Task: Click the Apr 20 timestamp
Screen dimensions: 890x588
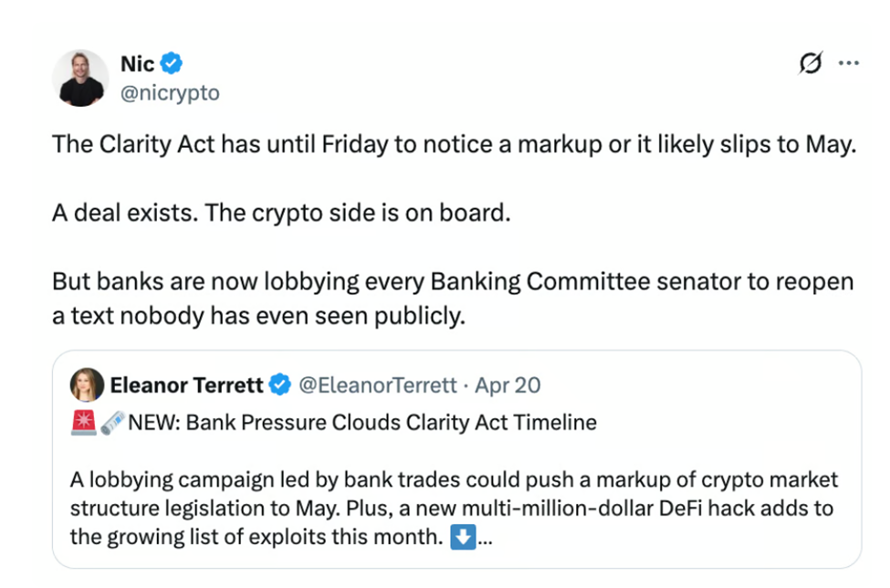Action: pyautogui.click(x=508, y=385)
